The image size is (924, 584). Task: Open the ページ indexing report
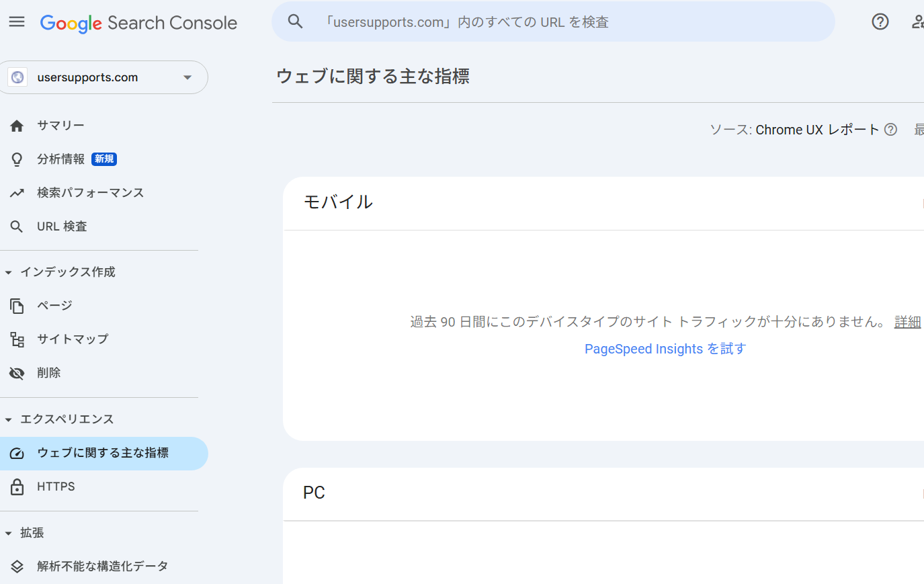pos(54,306)
